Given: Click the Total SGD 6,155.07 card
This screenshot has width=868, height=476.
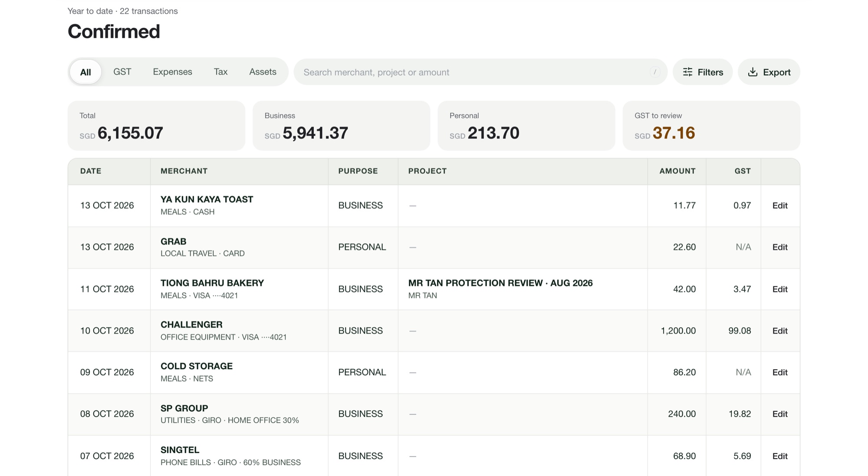Looking at the screenshot, I should [156, 126].
